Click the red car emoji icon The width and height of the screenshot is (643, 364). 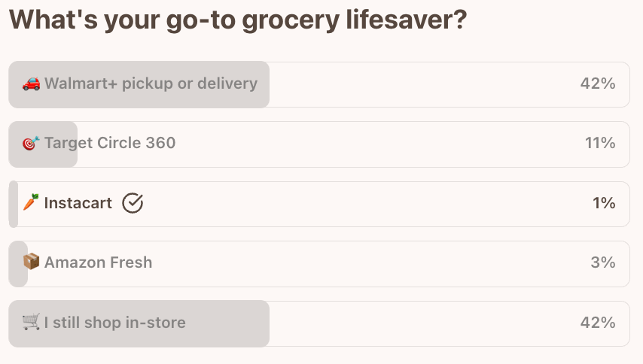31,83
